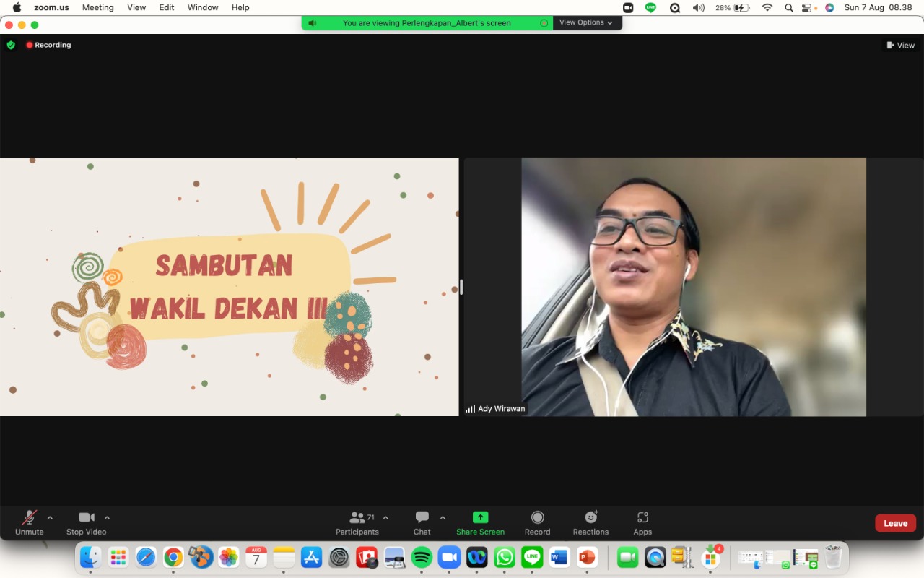Open Notes from the dock
The width and height of the screenshot is (924, 578).
click(284, 557)
